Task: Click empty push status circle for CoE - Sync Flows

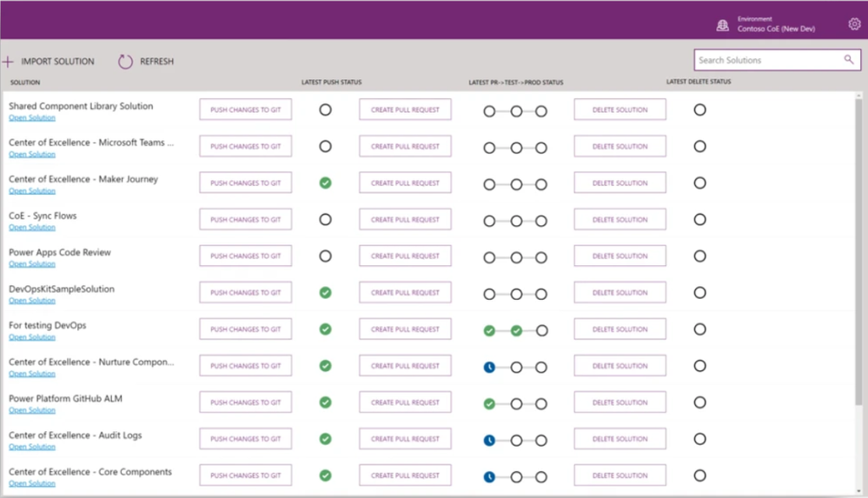Action: click(x=326, y=219)
